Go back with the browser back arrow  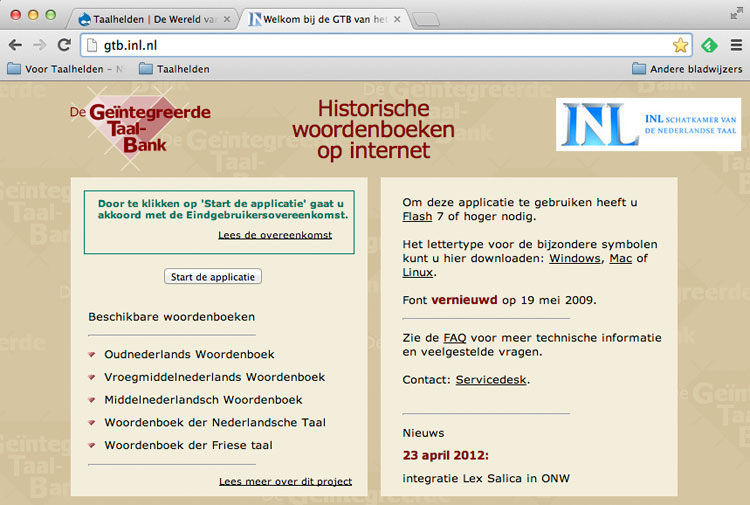(x=15, y=45)
